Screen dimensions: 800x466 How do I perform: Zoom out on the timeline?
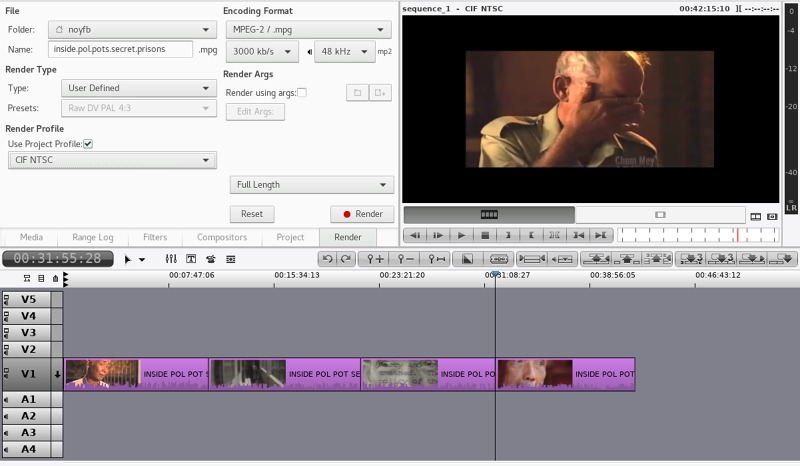pyautogui.click(x=406, y=258)
